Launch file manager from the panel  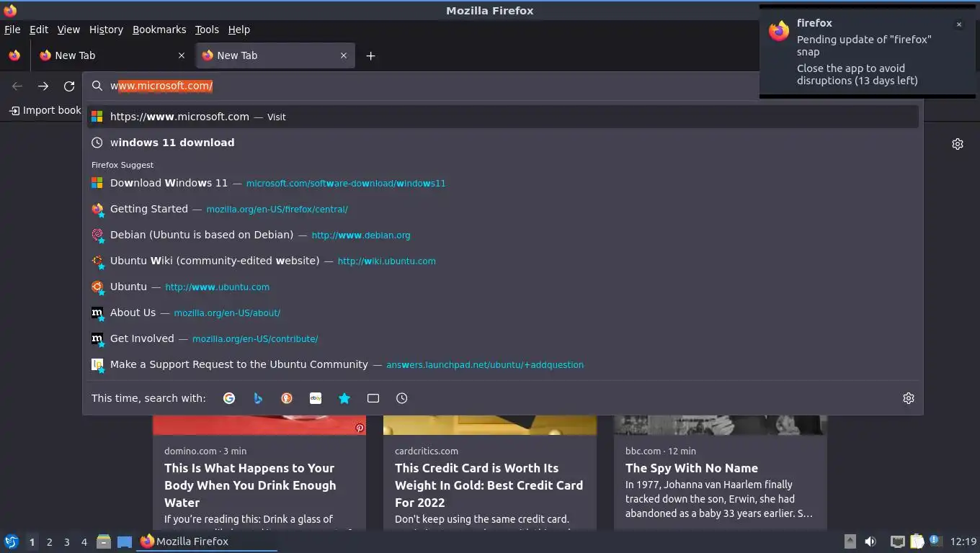[x=104, y=541]
